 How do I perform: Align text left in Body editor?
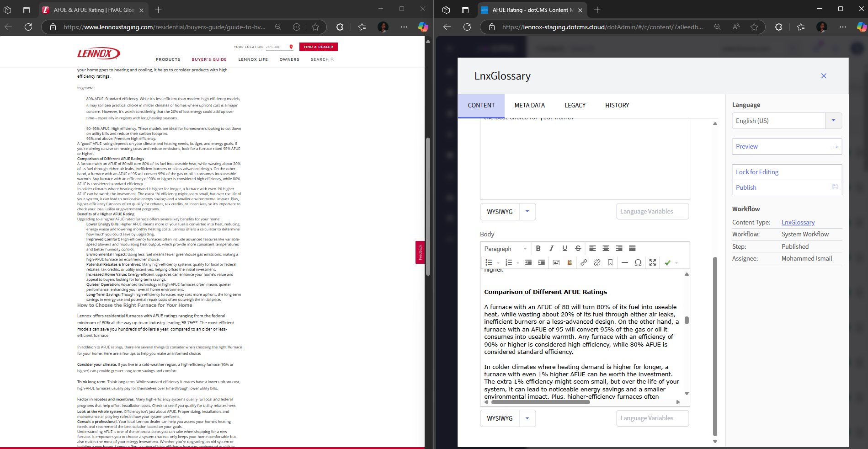pyautogui.click(x=592, y=248)
